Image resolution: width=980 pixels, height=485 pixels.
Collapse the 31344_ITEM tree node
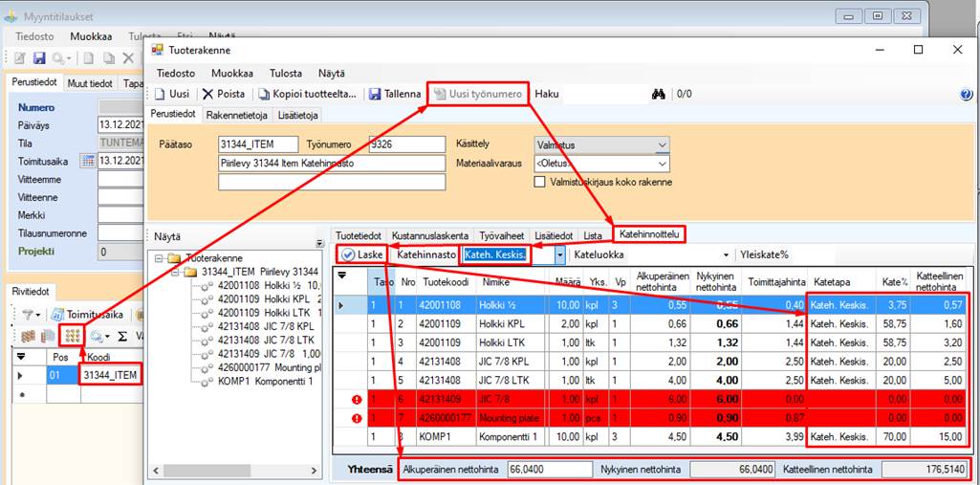tap(177, 273)
